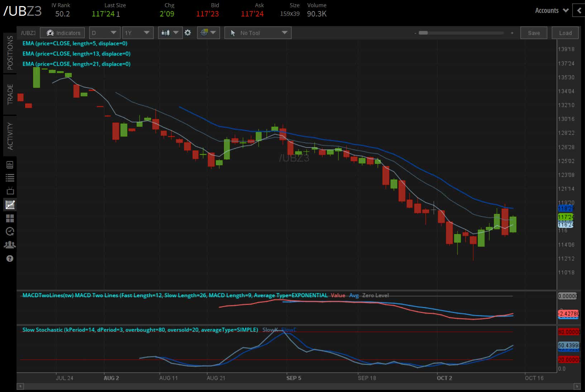Switch to the TRADE tab
Screen dimensions: 585x392
pyautogui.click(x=10, y=95)
